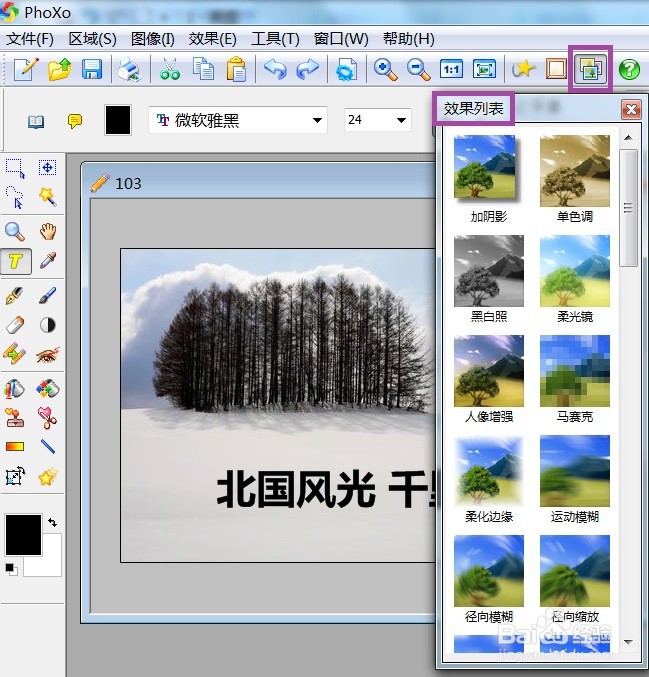Click the New image icon in toolbar
Viewport: 649px width, 677px height.
[26, 69]
